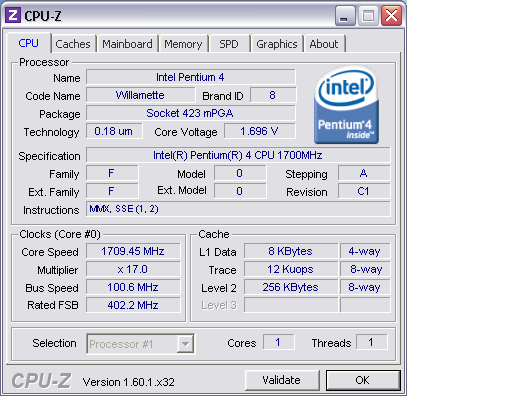The image size is (512, 396).
Task: Select the Memory tab
Action: coord(183,44)
